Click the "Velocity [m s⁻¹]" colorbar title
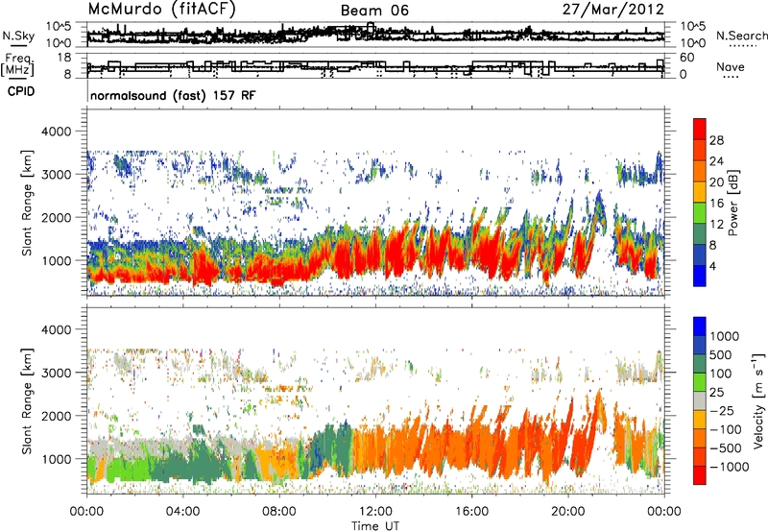This screenshot has height=532, width=768. pyautogui.click(x=758, y=400)
